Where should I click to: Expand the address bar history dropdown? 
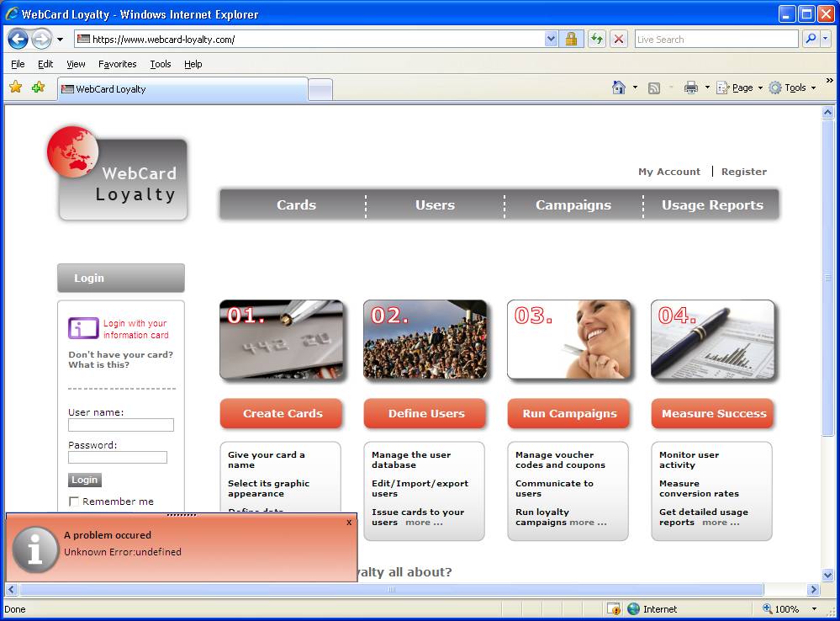click(552, 40)
